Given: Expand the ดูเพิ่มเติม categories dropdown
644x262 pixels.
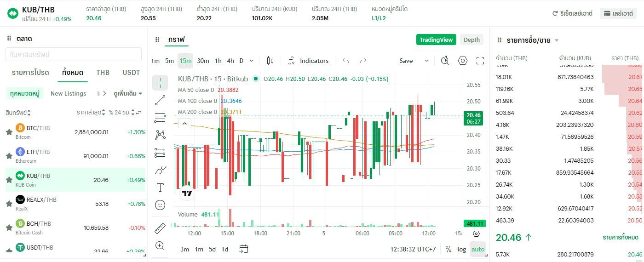Looking at the screenshot, I should pos(128,93).
